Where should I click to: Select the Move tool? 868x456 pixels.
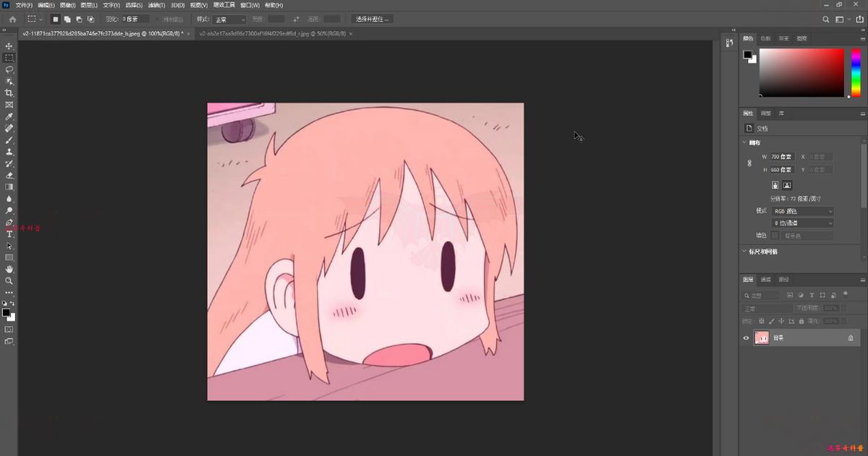tap(9, 46)
